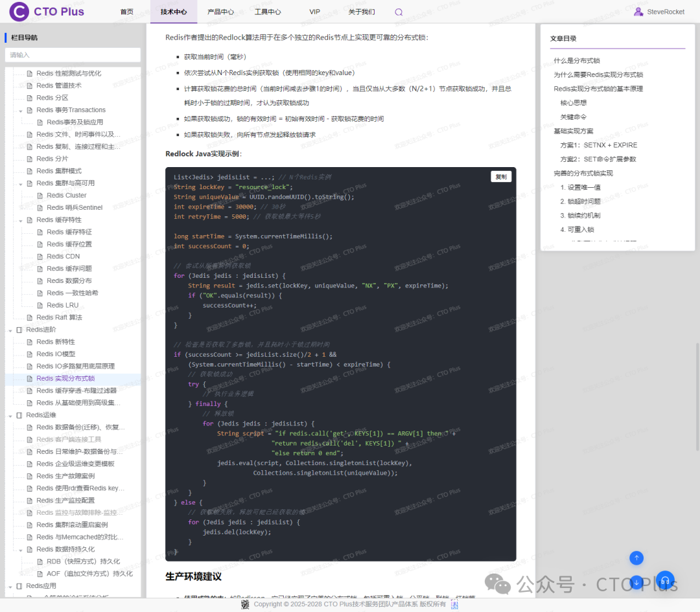Click document icon beside Redis 集群模式
The height and width of the screenshot is (612, 700).
(30, 171)
